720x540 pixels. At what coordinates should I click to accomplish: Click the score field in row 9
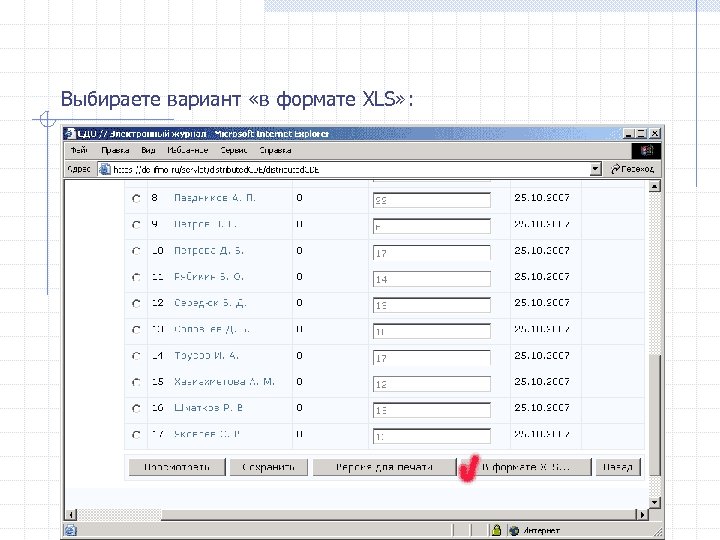[432, 226]
